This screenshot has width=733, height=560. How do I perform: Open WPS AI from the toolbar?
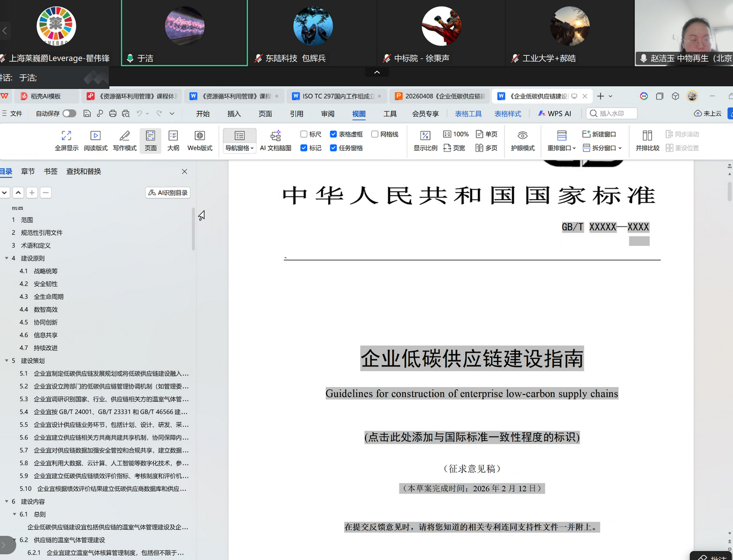click(x=555, y=114)
